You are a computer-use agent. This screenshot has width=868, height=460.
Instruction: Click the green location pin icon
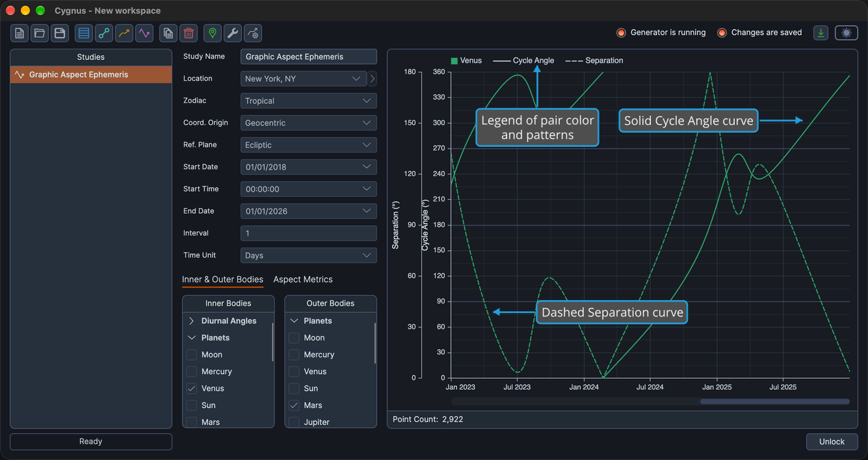coord(213,33)
